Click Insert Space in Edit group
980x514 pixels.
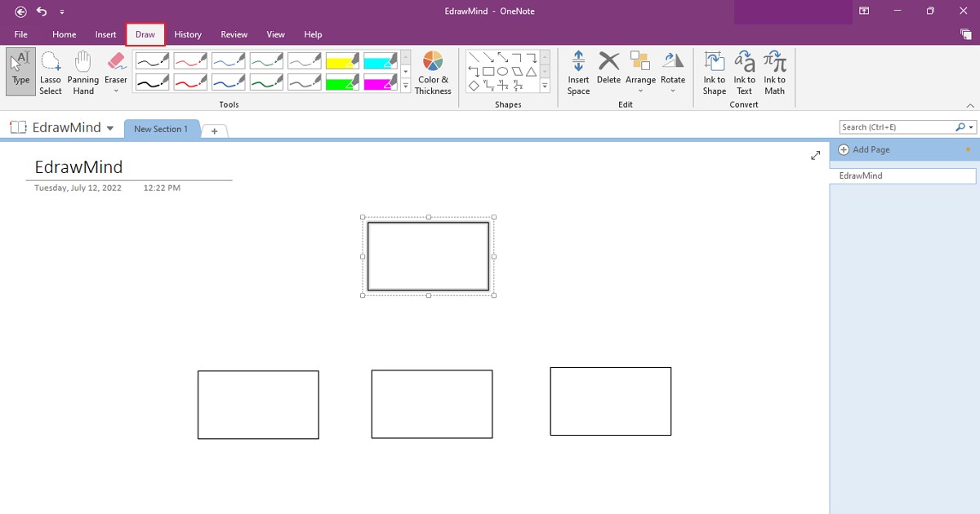click(x=578, y=72)
